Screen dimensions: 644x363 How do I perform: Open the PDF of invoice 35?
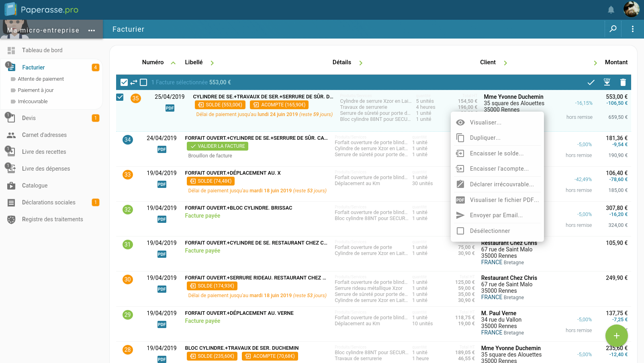coord(170,108)
